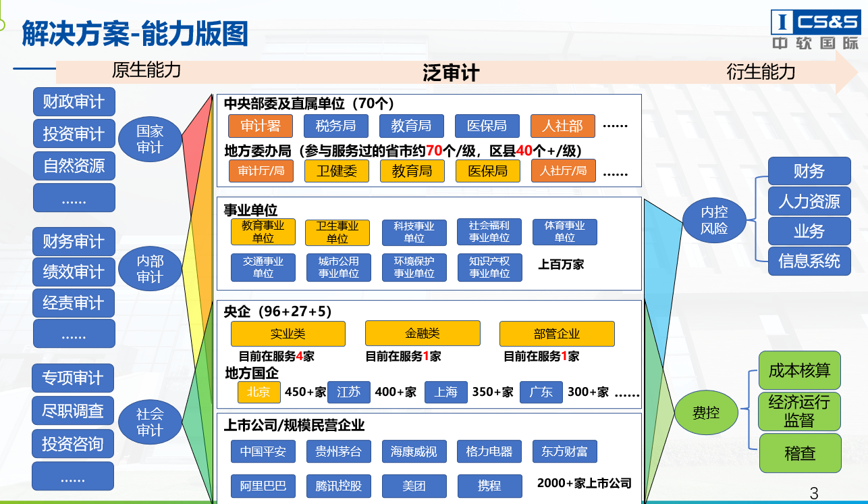
Task: Click the 科技事业单位 box
Action: (414, 232)
